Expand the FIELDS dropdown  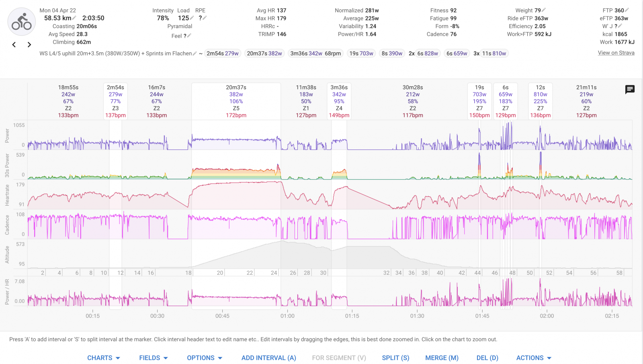pos(154,358)
